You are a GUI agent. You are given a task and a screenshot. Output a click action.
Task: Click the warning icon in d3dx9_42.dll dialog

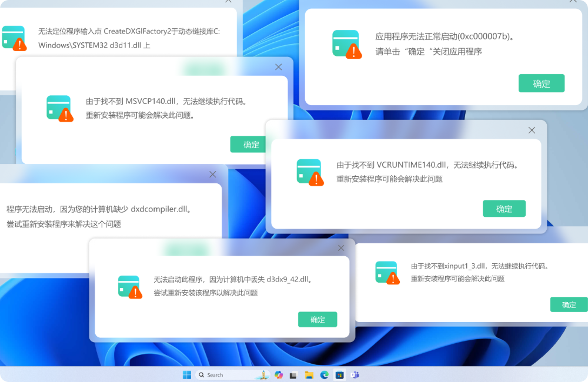click(130, 287)
